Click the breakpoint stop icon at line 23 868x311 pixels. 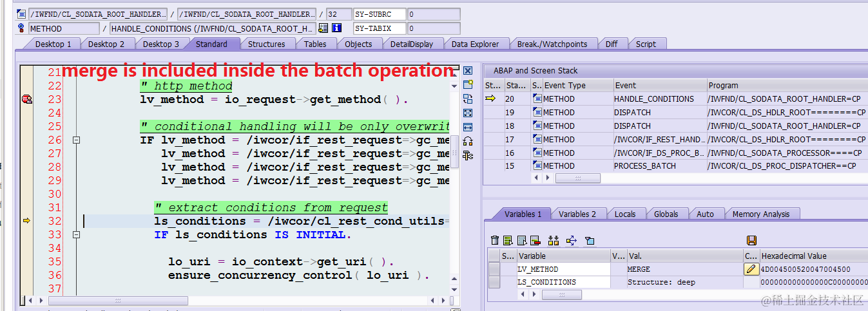[x=27, y=99]
